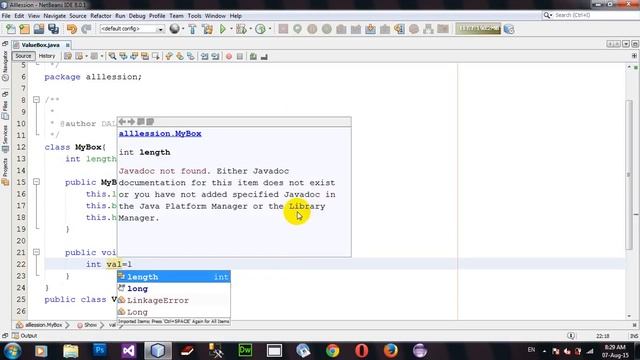Open the Profile project dropdown arrow
640x360 pixels.
click(x=269, y=29)
